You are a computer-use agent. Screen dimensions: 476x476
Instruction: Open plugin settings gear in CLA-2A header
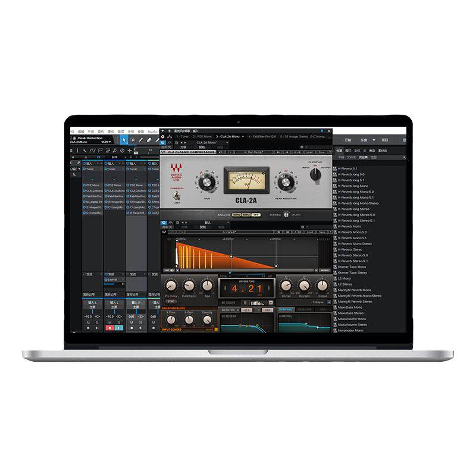pos(302,147)
